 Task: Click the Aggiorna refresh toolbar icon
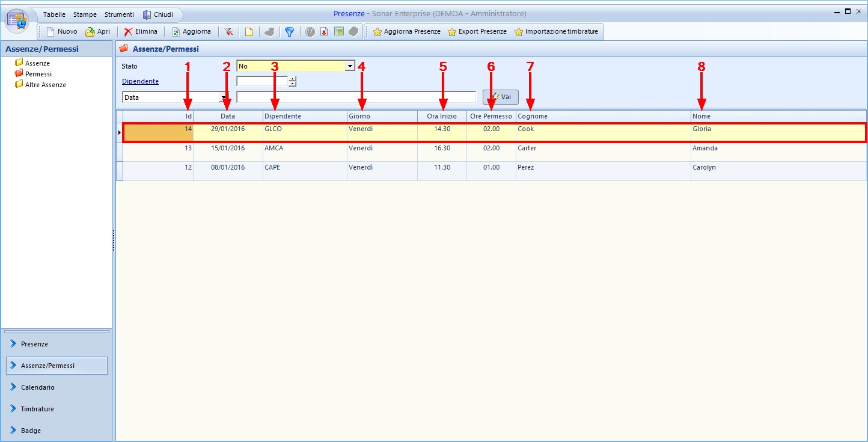(x=176, y=32)
